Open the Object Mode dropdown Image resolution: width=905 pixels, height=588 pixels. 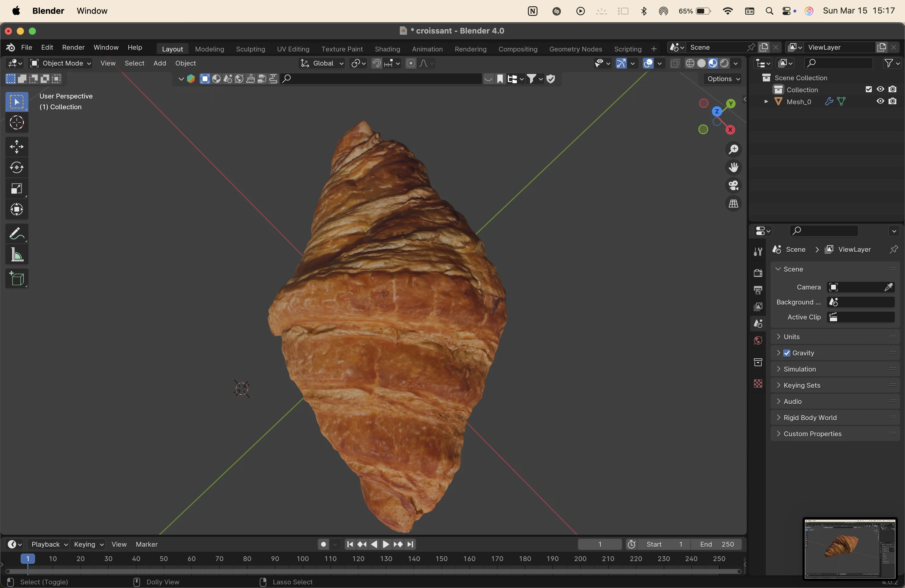click(x=61, y=63)
